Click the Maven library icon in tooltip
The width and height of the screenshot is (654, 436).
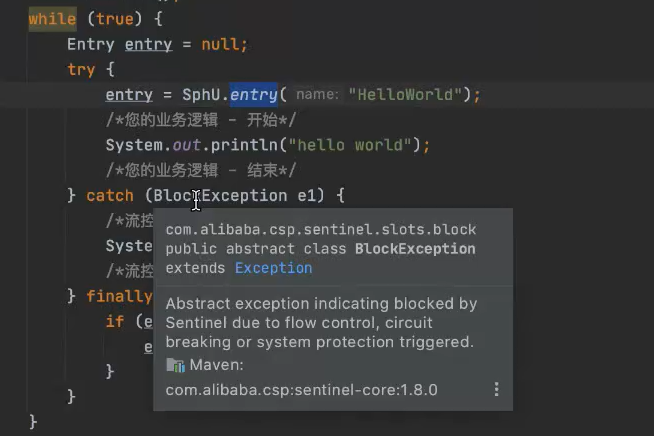(175, 365)
